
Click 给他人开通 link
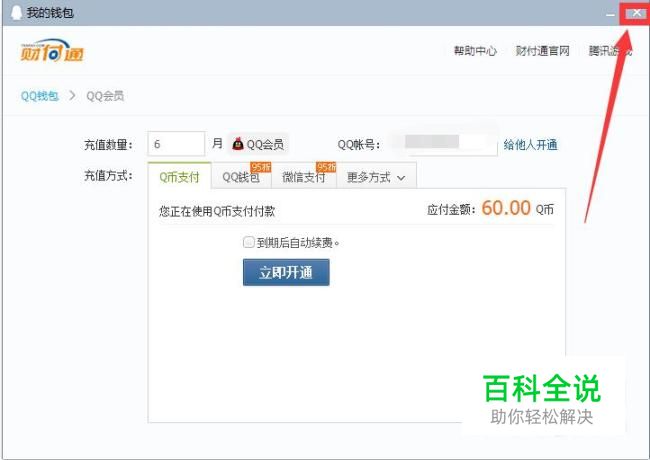[x=530, y=145]
